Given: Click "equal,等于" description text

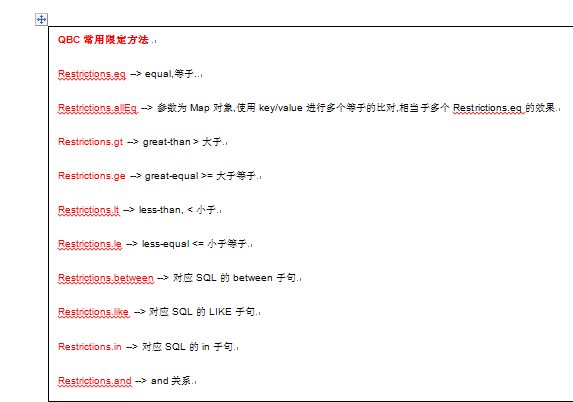Looking at the screenshot, I should (169, 74).
